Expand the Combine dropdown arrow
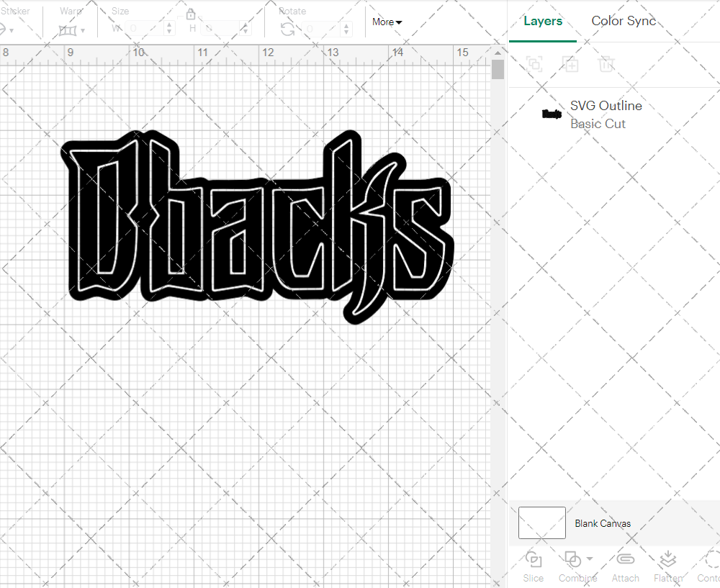720x588 pixels. click(x=590, y=558)
